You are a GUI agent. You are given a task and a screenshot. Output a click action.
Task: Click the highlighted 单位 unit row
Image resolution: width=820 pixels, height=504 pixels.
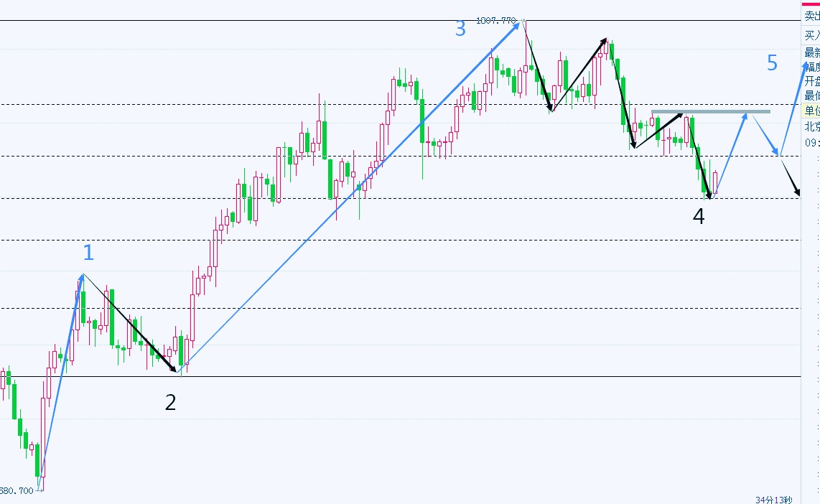click(x=811, y=111)
